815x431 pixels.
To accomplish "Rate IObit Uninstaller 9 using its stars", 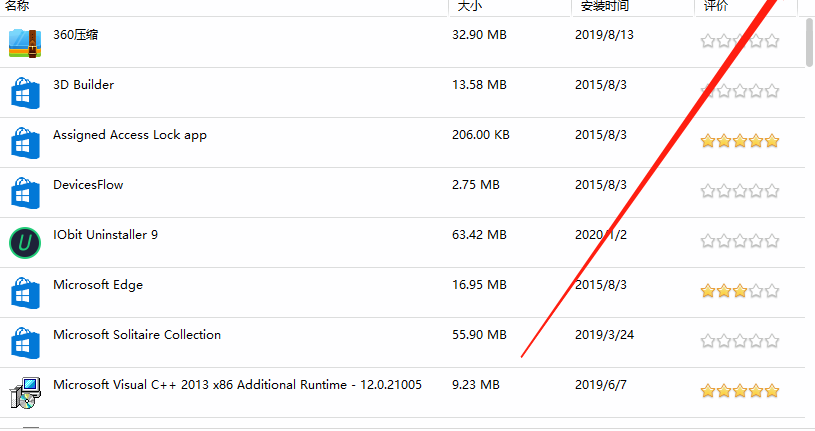I will [740, 241].
